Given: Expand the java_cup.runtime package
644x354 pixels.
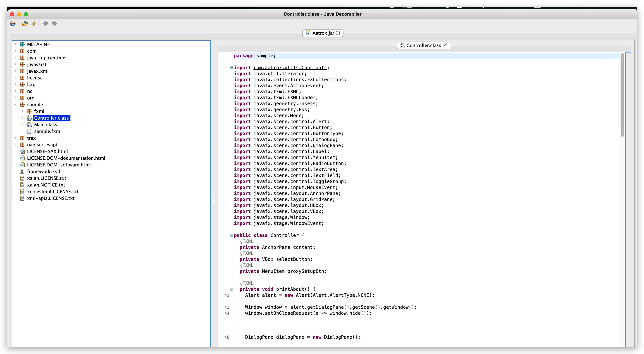Looking at the screenshot, I should pos(15,58).
